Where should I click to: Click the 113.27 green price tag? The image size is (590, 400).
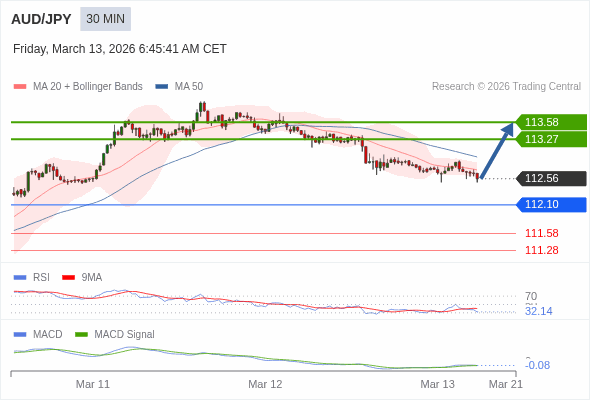coord(551,139)
